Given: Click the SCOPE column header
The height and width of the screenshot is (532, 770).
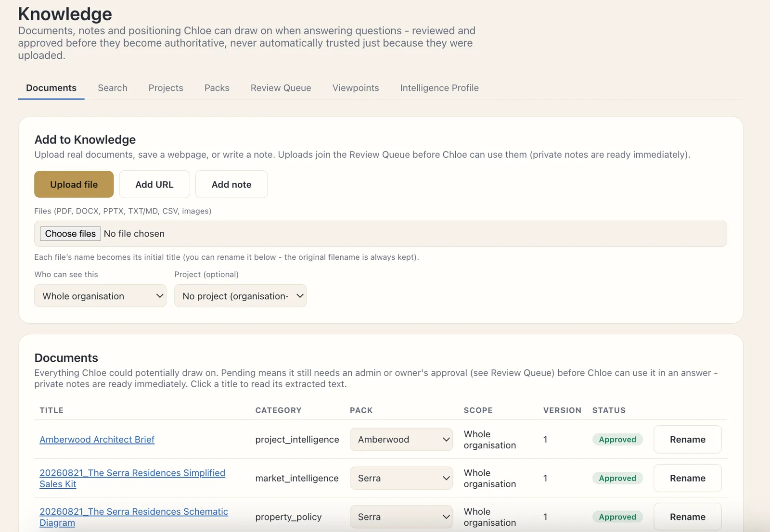Looking at the screenshot, I should click(478, 410).
